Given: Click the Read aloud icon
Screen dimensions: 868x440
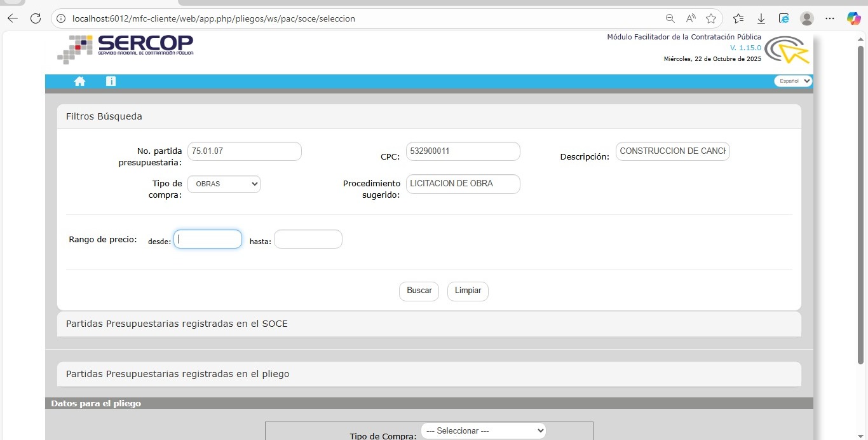Looking at the screenshot, I should pyautogui.click(x=691, y=18).
